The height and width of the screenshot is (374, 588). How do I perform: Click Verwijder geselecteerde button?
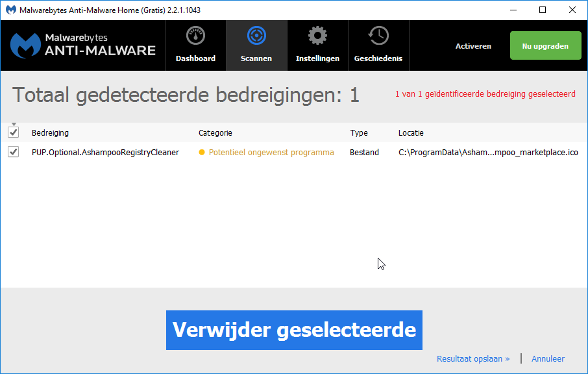(x=294, y=330)
